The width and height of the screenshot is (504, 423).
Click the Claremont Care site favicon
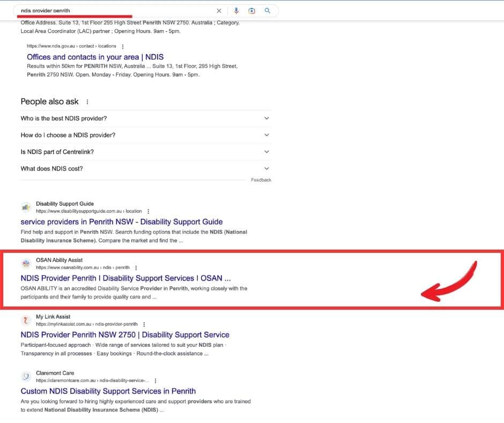pyautogui.click(x=26, y=376)
